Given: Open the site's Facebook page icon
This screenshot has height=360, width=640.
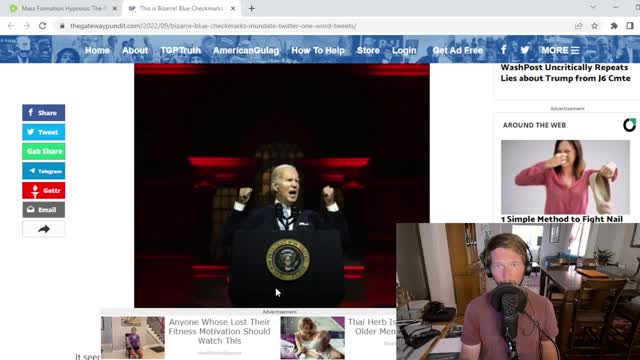Looking at the screenshot, I should click(x=504, y=50).
